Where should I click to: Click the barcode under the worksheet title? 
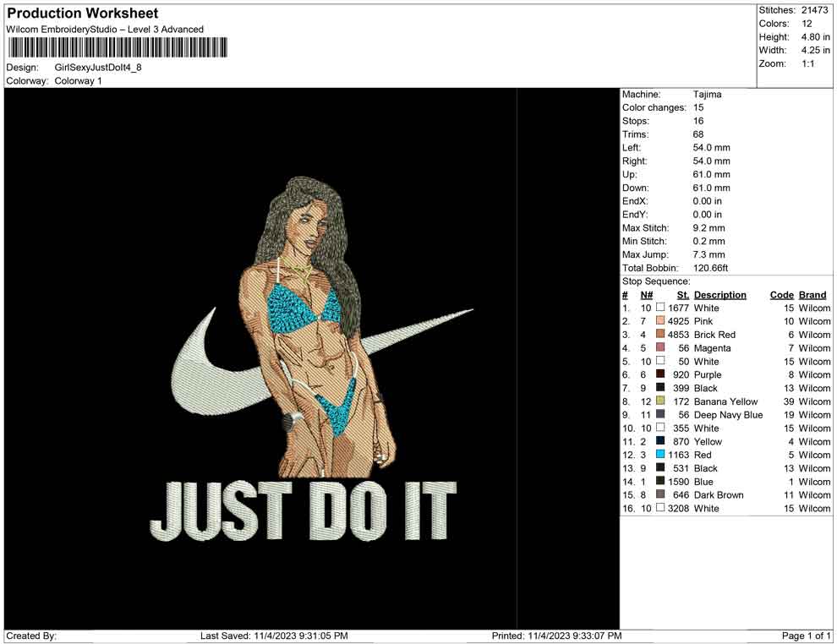click(x=117, y=47)
